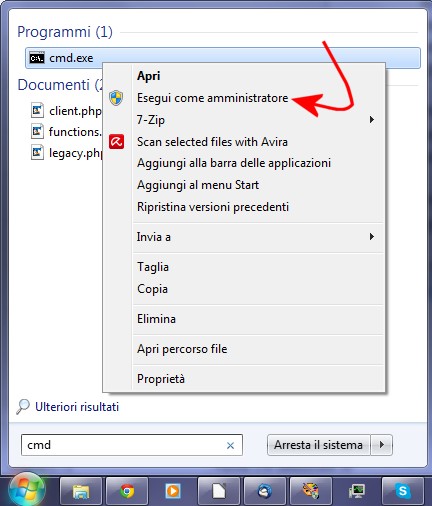The width and height of the screenshot is (432, 506).
Task: Click the network monitor taskbar icon
Action: [x=357, y=491]
